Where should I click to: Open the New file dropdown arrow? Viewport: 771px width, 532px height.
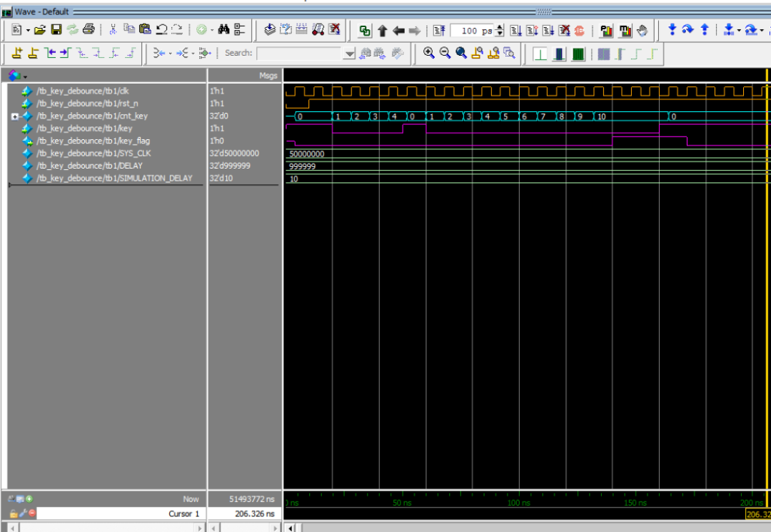tap(28, 30)
